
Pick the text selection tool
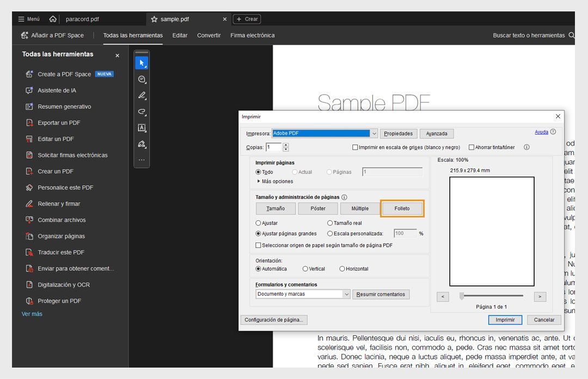[142, 128]
